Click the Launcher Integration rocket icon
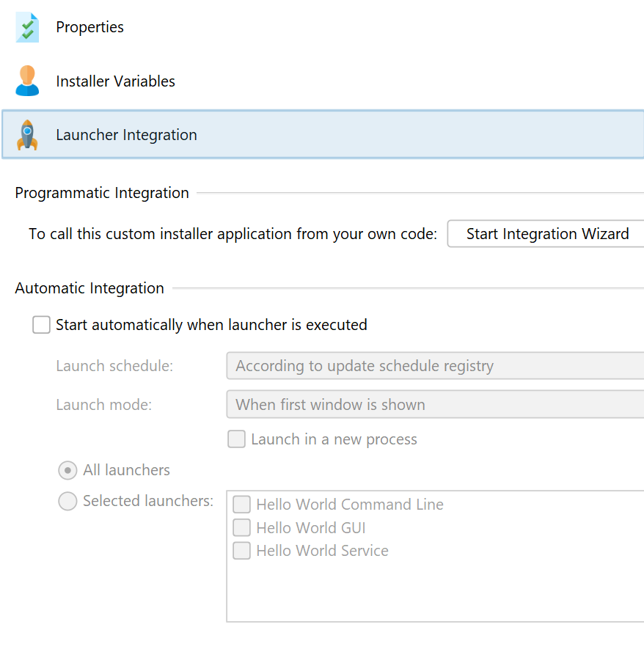The height and width of the screenshot is (652, 644). 27,135
